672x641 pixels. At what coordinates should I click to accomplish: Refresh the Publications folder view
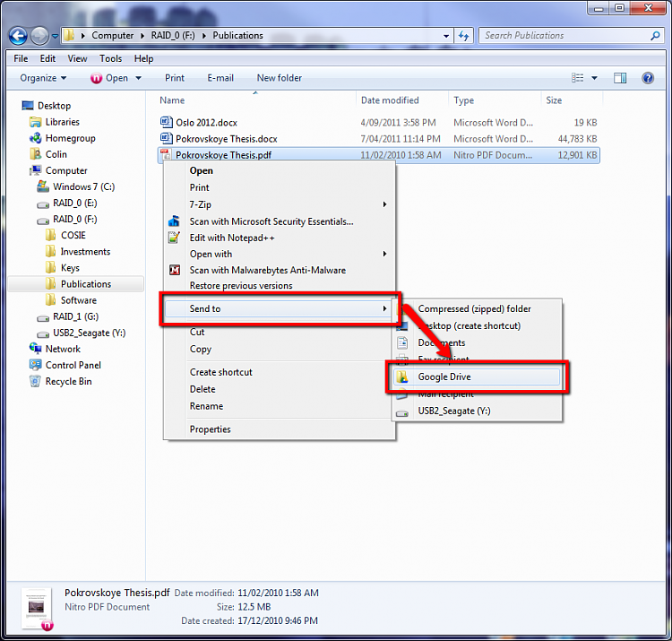point(464,36)
